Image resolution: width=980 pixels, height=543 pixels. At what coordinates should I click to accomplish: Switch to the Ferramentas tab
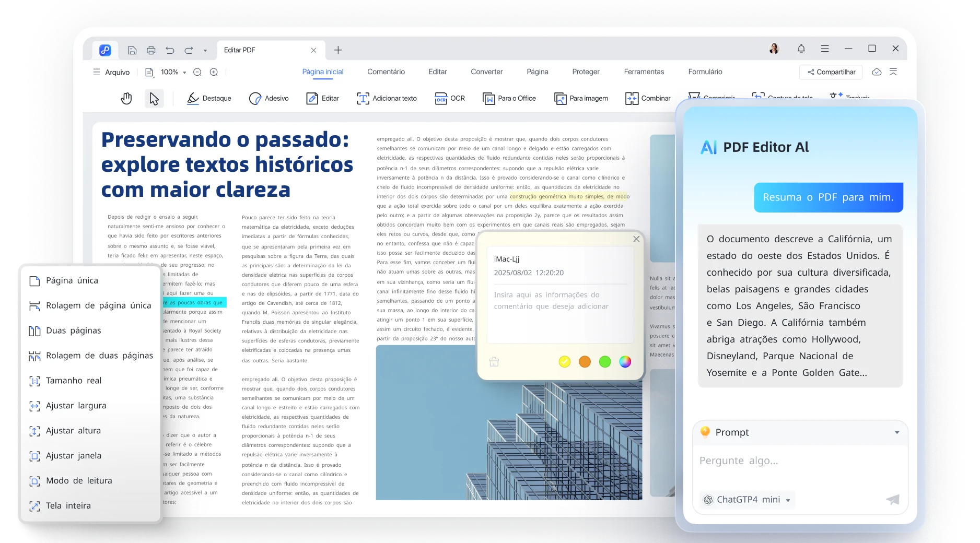coord(644,72)
